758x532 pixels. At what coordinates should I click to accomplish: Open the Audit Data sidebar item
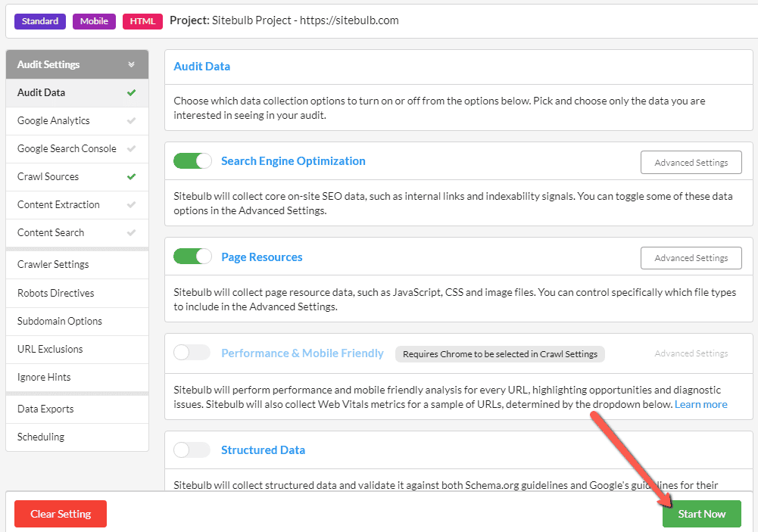[x=77, y=93]
